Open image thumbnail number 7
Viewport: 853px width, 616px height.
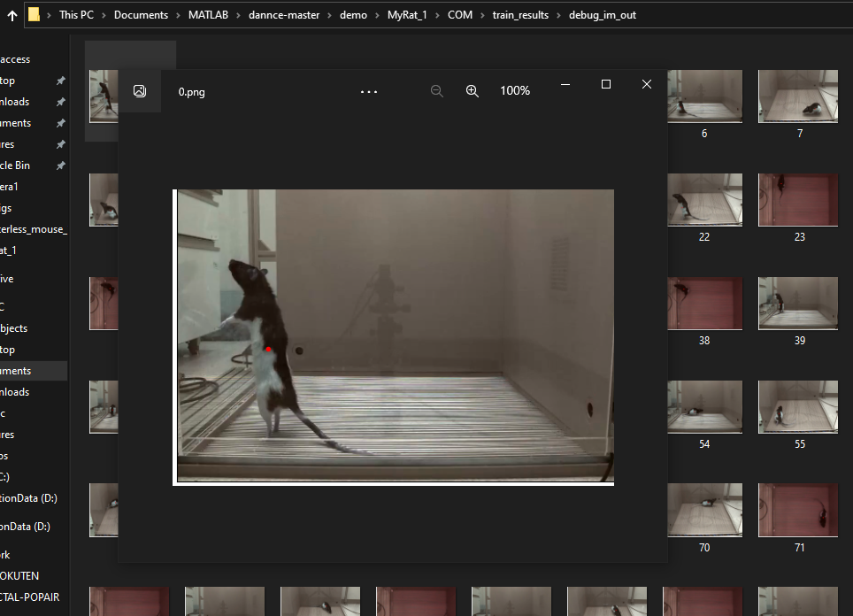pyautogui.click(x=797, y=96)
